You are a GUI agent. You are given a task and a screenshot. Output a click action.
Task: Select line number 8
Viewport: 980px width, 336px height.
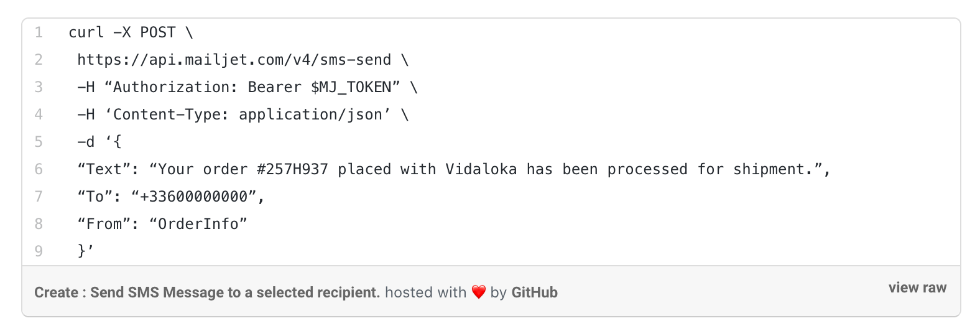(39, 224)
